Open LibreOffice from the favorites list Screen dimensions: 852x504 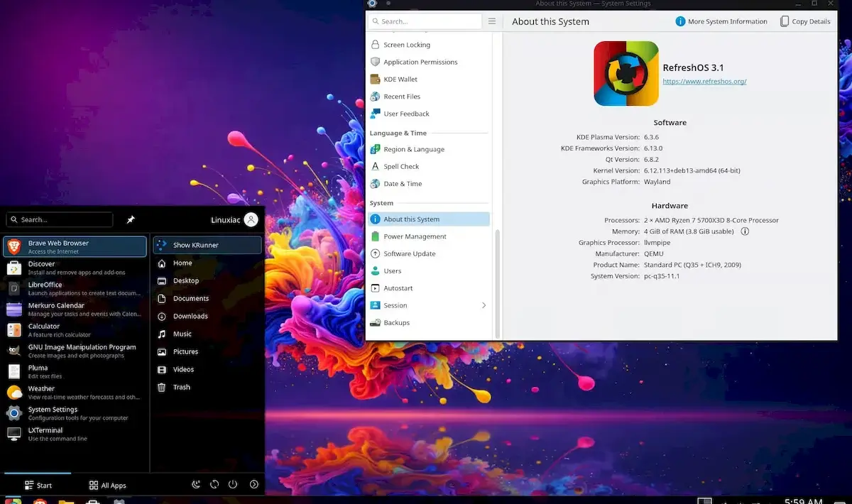(75, 288)
